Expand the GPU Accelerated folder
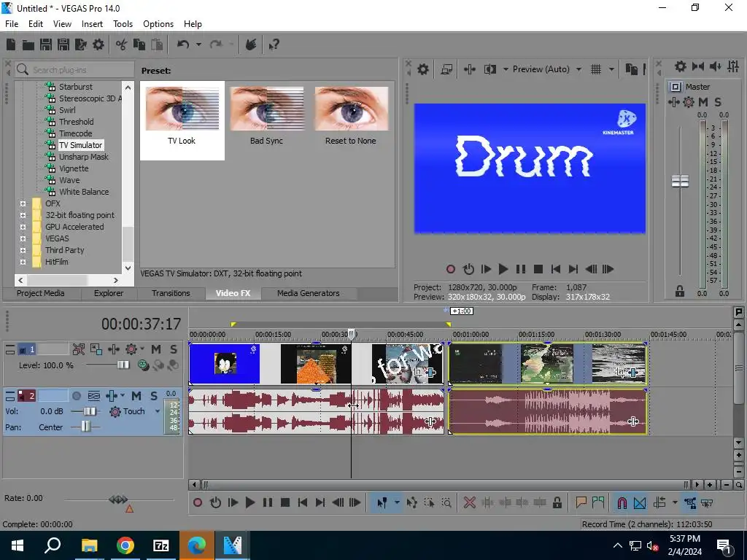747x560 pixels. point(23,227)
